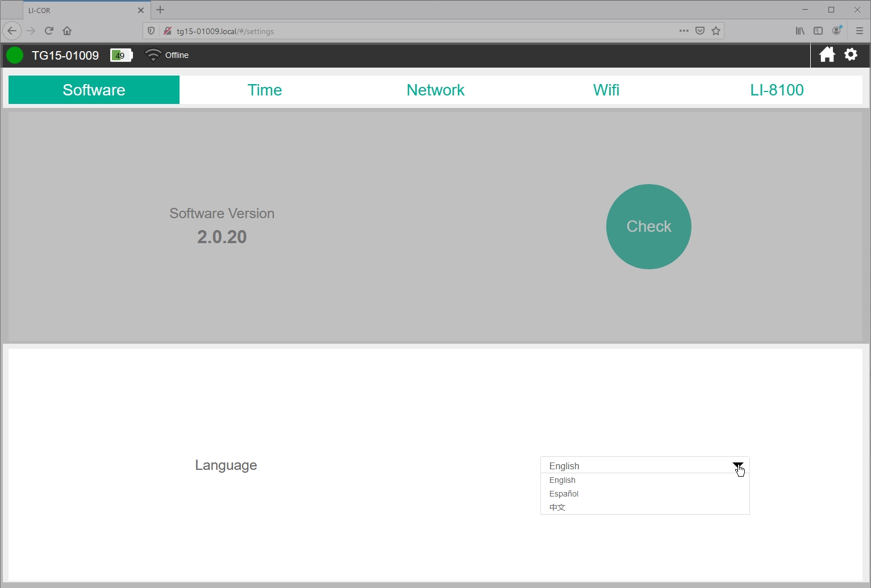Screen dimensions: 871x588
Task: Switch to the Time tab
Action: [x=265, y=90]
